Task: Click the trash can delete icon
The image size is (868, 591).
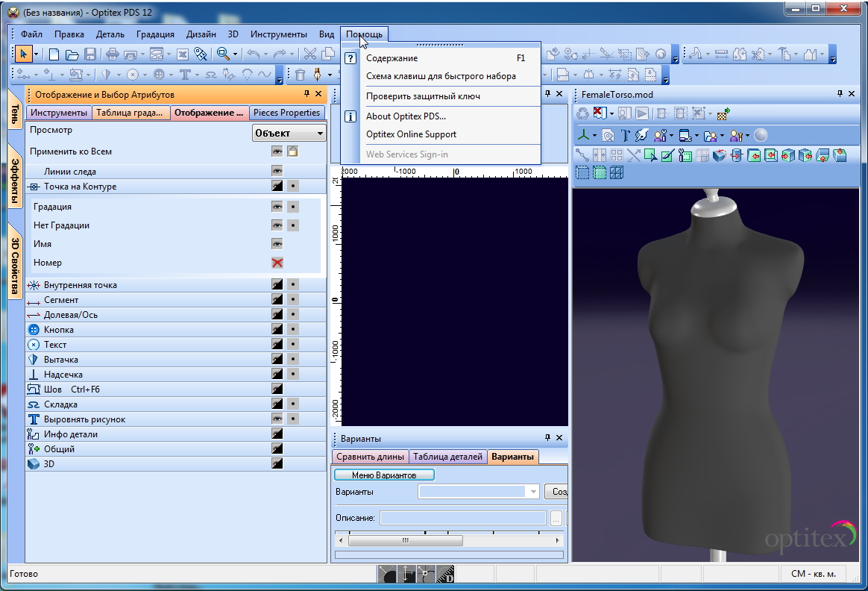Action: tap(300, 75)
